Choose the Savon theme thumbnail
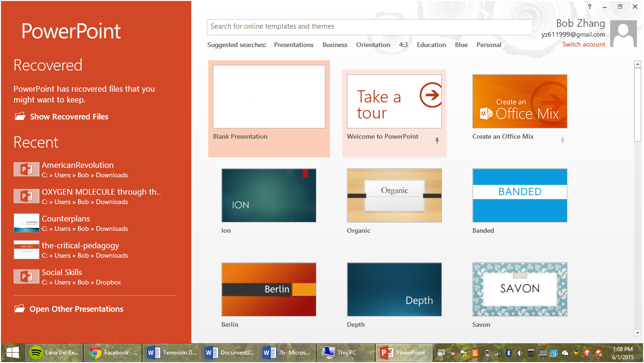Screen dimensions: 644x363 click(x=520, y=289)
